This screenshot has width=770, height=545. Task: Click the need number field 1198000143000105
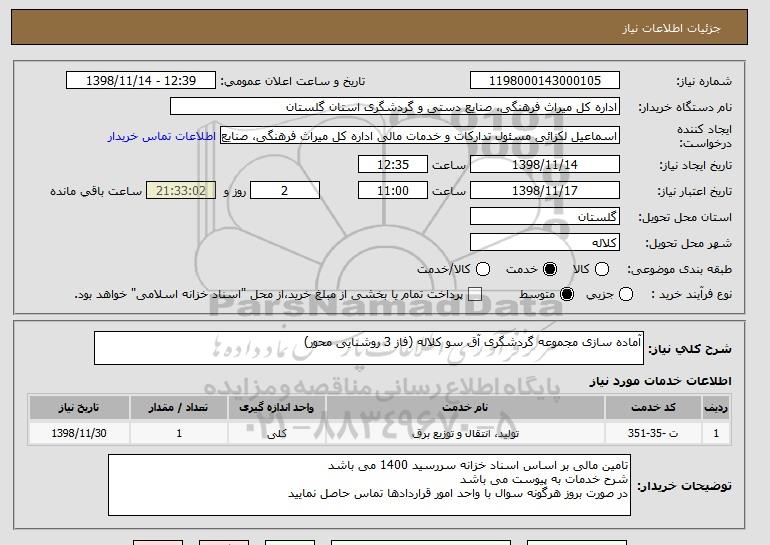[x=545, y=81]
